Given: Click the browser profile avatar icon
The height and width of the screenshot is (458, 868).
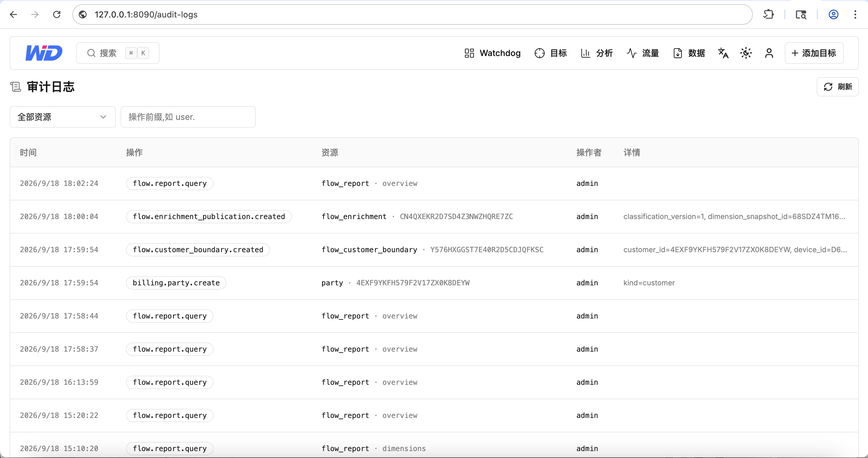Looking at the screenshot, I should pyautogui.click(x=833, y=14).
